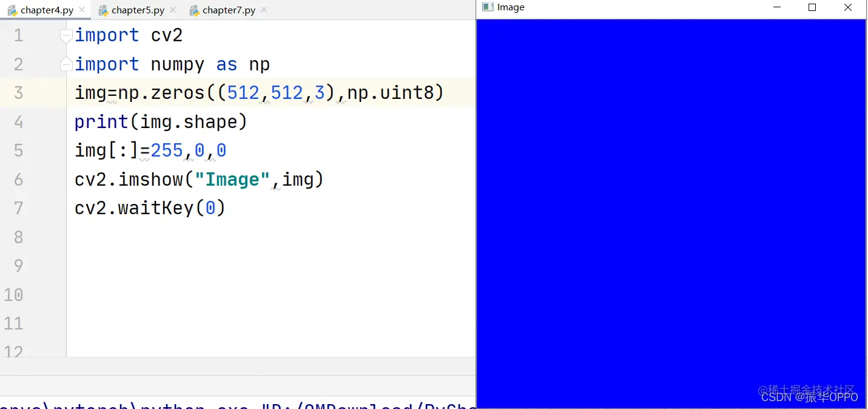The width and height of the screenshot is (868, 409).
Task: Click line number 3 in the gutter
Action: 18,93
